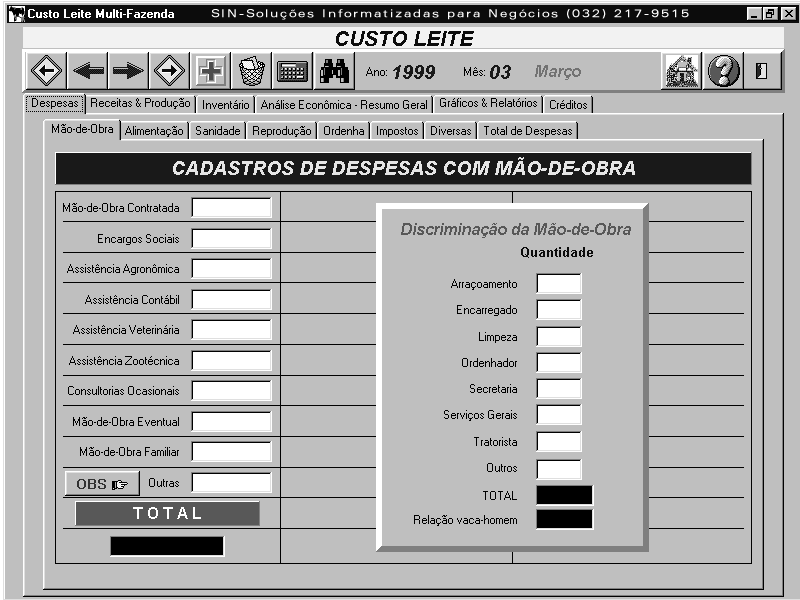
Task: Open the Inventário tab
Action: [x=226, y=105]
